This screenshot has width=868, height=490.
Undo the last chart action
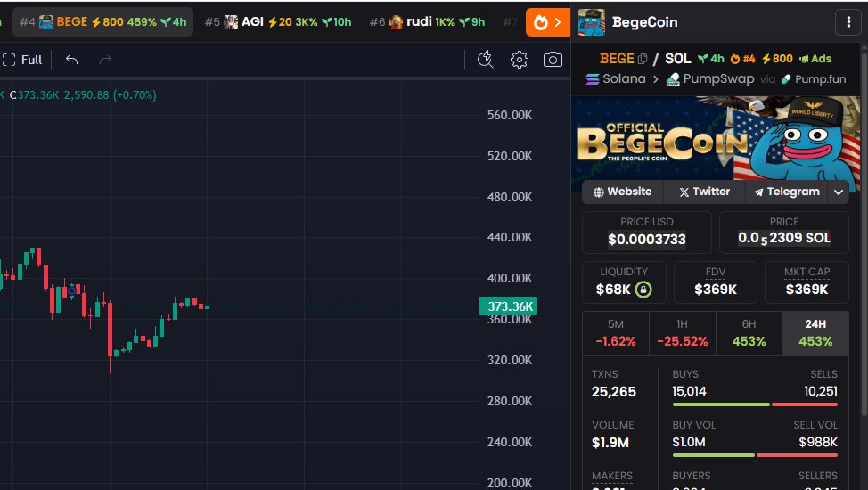click(71, 60)
